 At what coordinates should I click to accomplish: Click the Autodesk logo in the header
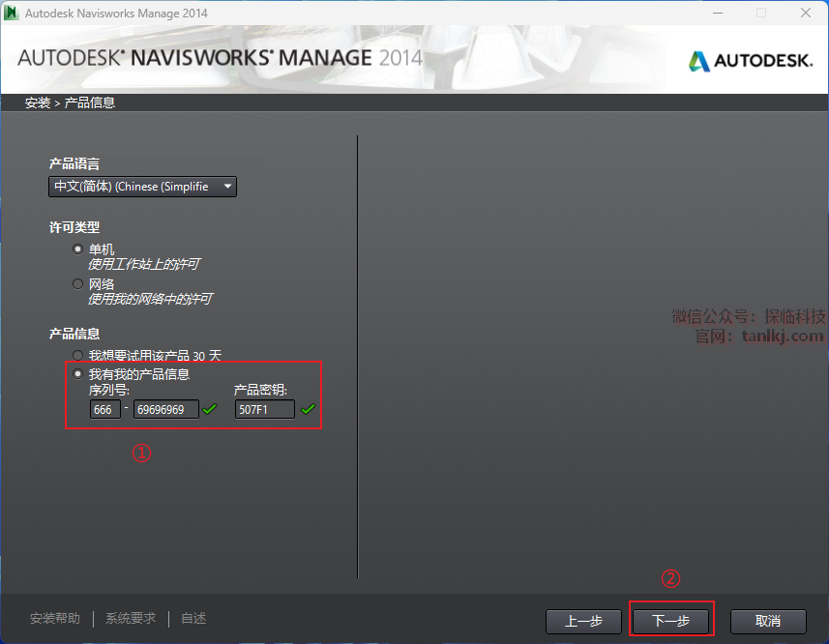coord(751,61)
